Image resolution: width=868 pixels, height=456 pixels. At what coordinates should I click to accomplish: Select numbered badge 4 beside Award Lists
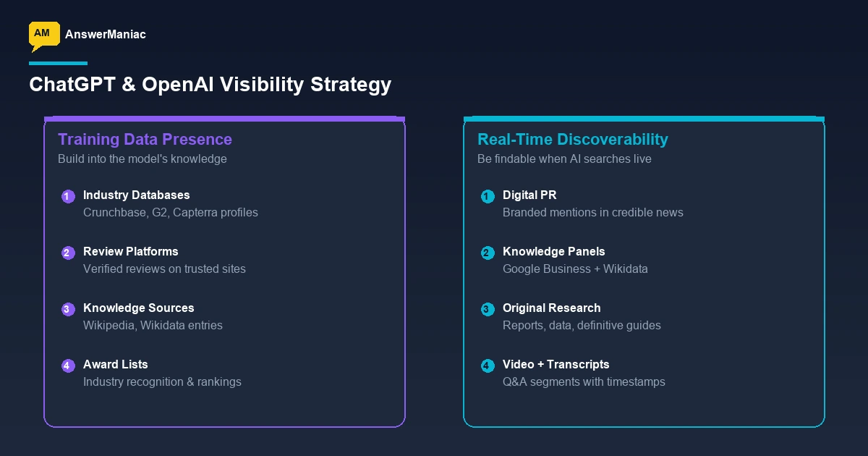tap(67, 366)
